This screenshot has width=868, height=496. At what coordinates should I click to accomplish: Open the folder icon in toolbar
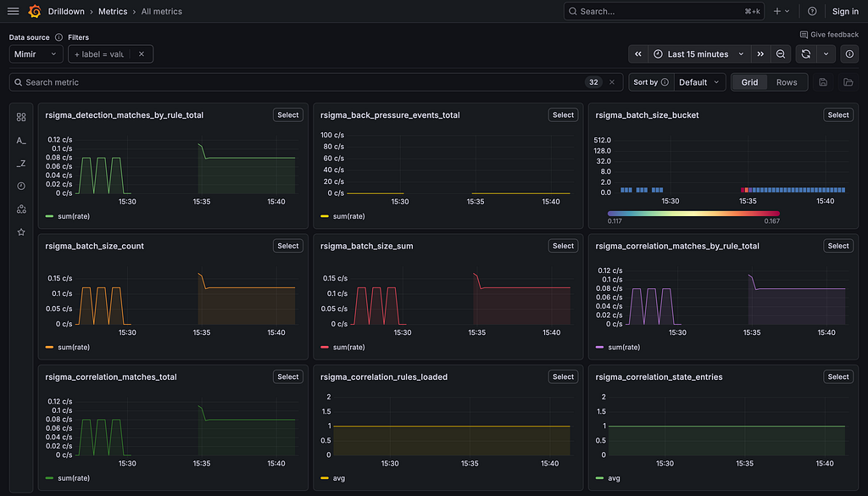coord(848,82)
